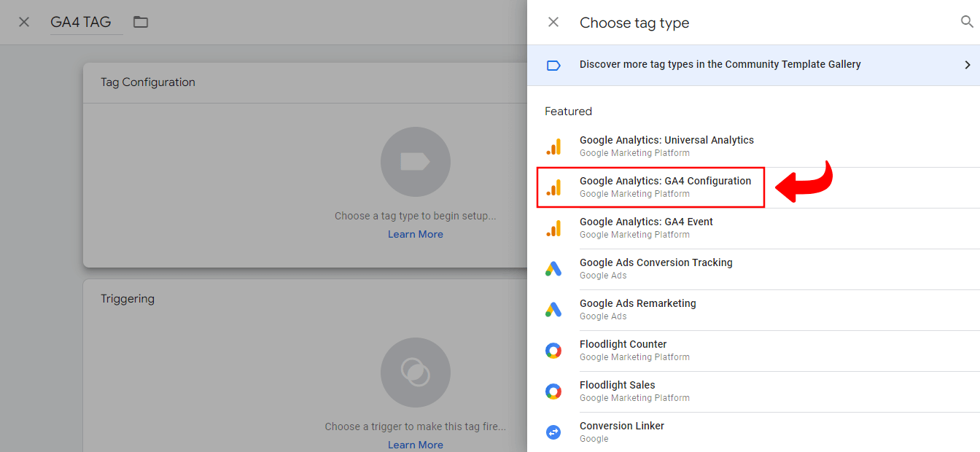
Task: Click the Google Ads Conversion Tracking icon
Action: point(553,268)
